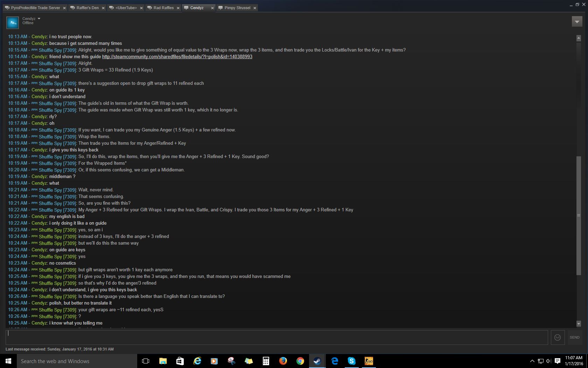Screen dimensions: 588x368
Task: Click Cendyz's profile avatar
Action: (13, 22)
